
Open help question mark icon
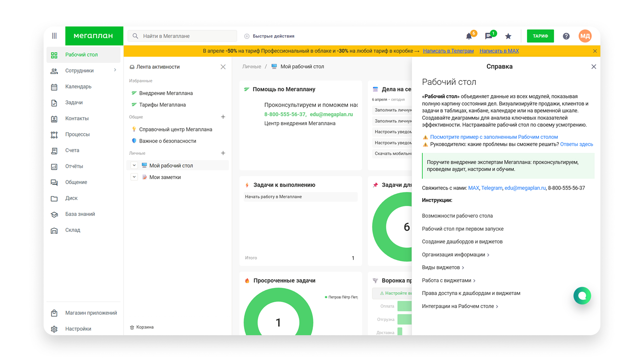566,36
